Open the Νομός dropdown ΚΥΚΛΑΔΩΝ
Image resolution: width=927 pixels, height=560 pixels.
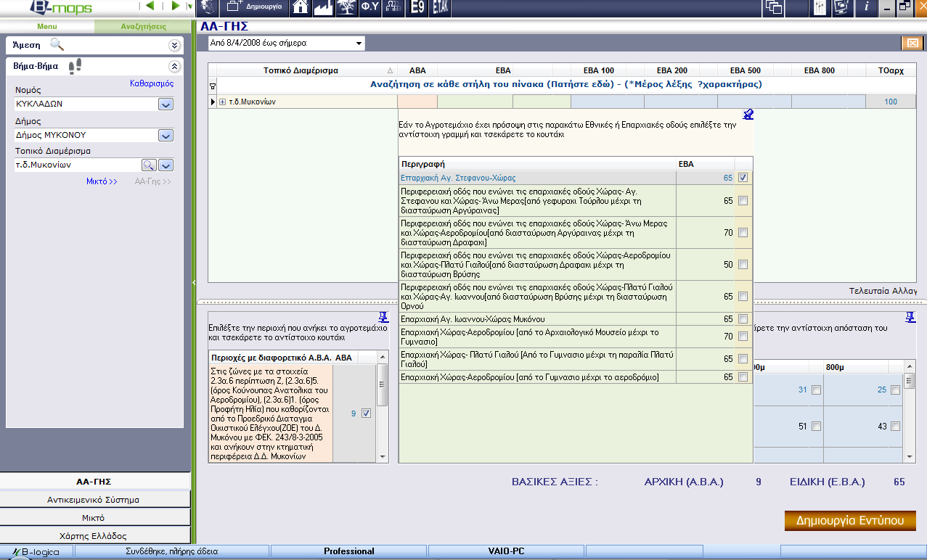pyautogui.click(x=166, y=104)
